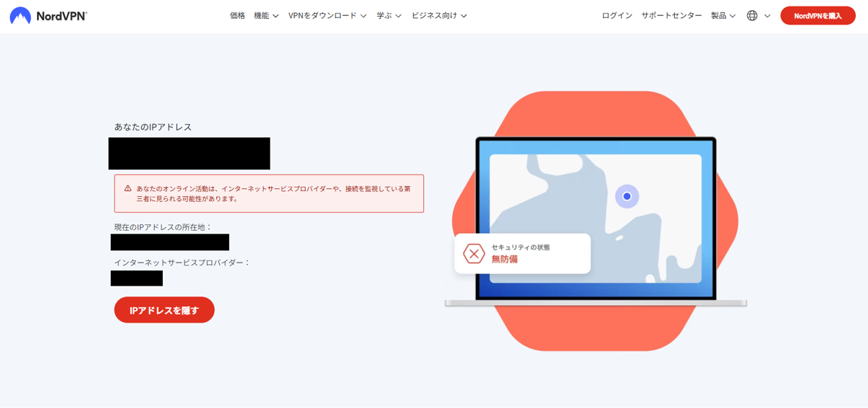
Task: Open the 製品 menu
Action: pos(723,15)
